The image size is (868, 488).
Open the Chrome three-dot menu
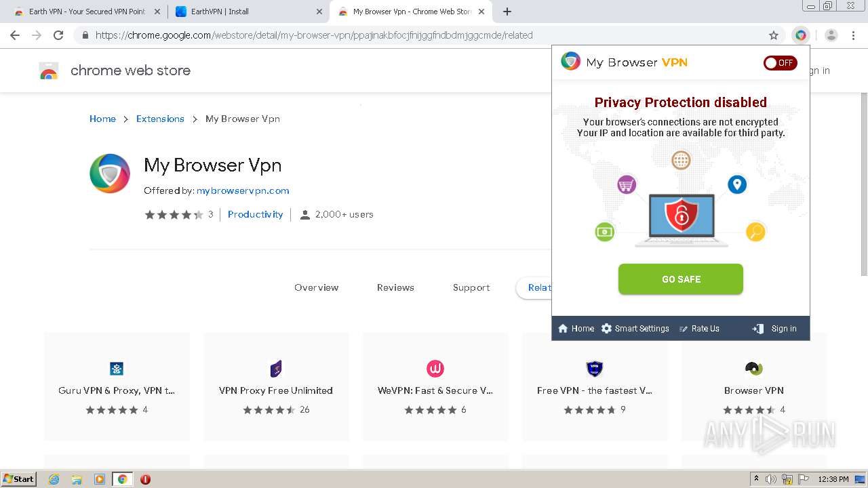(854, 35)
